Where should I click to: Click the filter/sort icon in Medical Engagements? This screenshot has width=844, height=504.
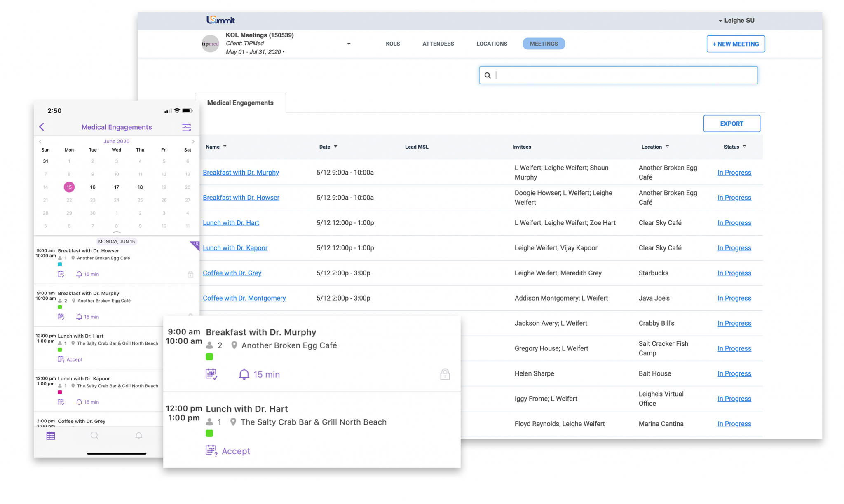point(187,126)
